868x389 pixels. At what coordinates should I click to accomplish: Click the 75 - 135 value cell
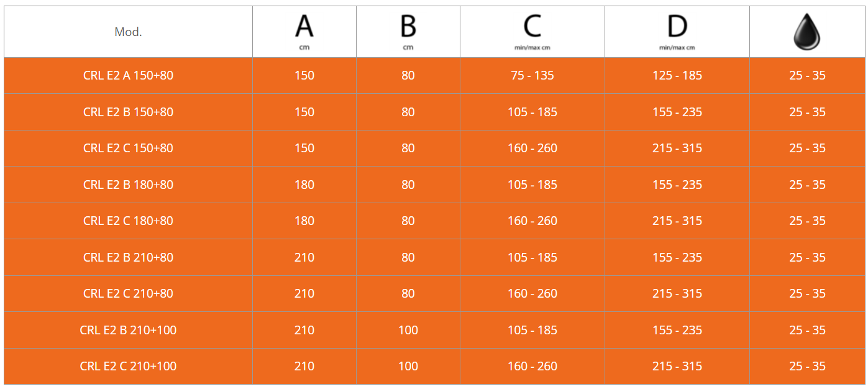(x=532, y=76)
